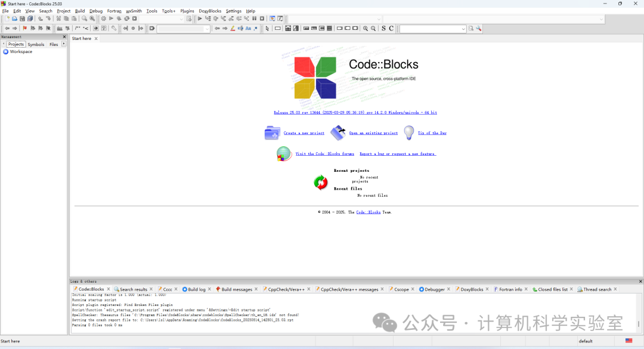
Task: Click the Build gear icon
Action: click(x=104, y=19)
